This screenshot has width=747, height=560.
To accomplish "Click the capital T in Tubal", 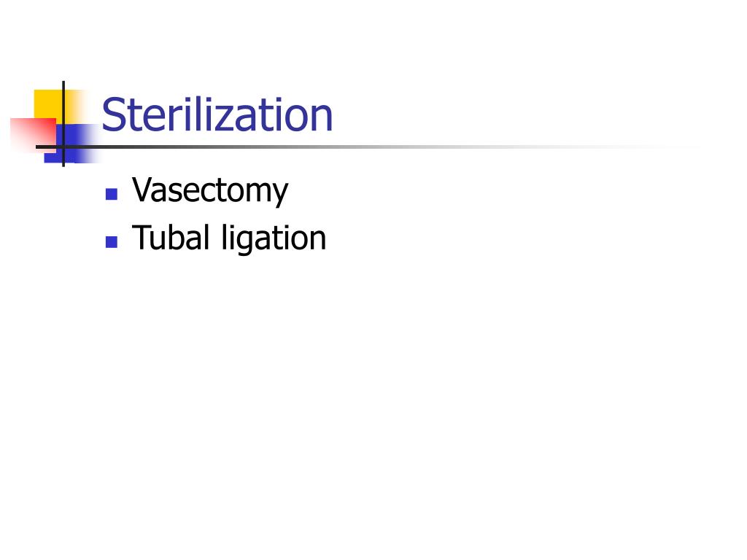I will (x=142, y=237).
